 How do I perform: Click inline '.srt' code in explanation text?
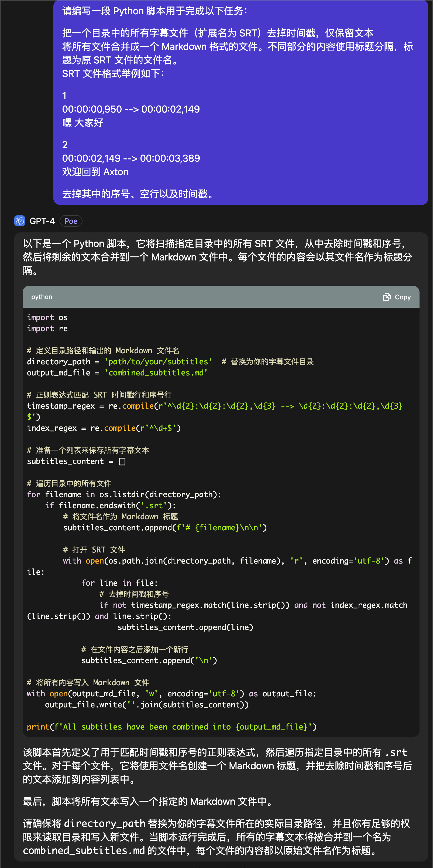(x=396, y=752)
